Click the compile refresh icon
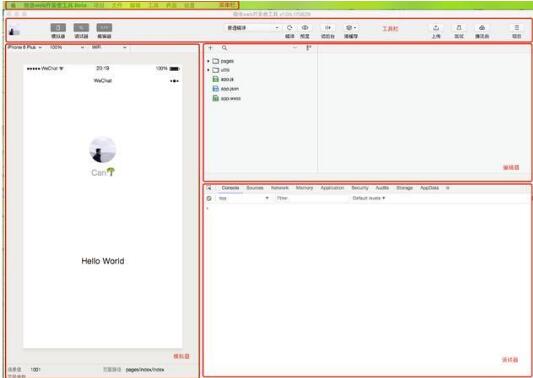Image resolution: width=533 pixels, height=378 pixels. [289, 28]
